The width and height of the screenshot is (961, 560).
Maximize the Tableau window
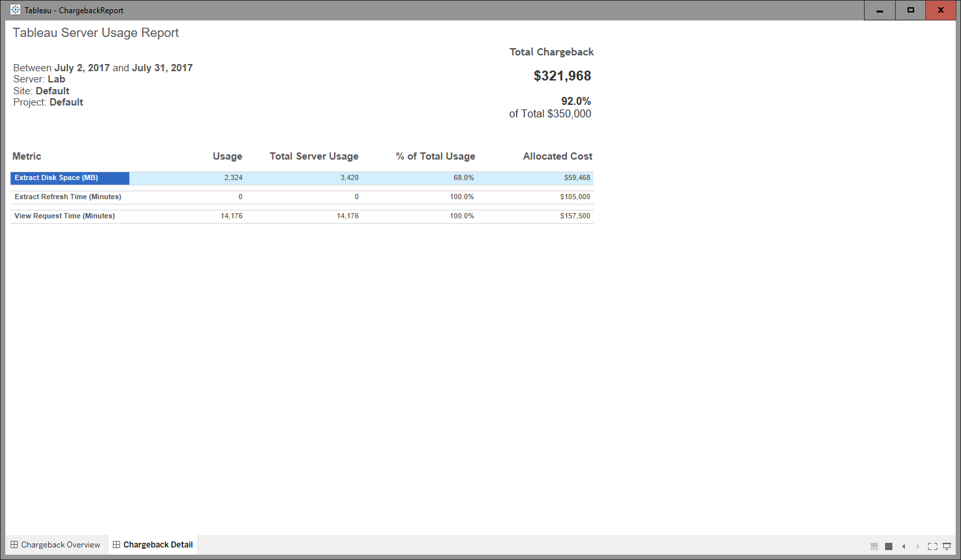(911, 10)
